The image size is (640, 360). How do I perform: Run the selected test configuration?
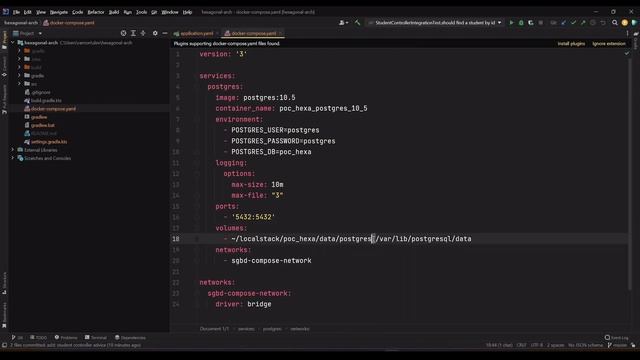[x=511, y=23]
